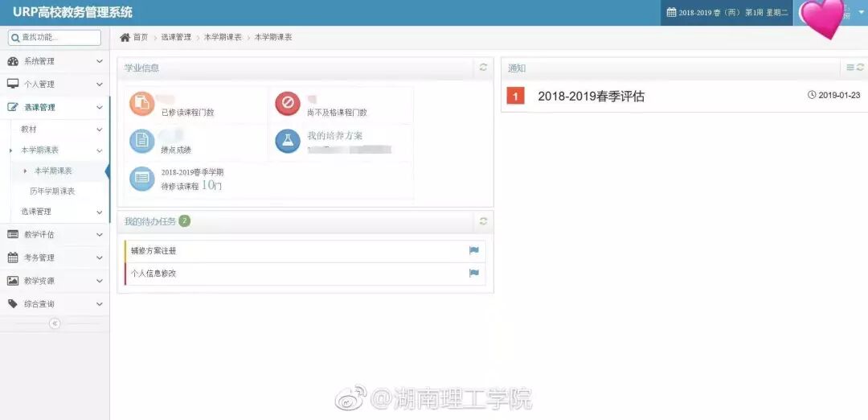Open the 通知 list menu icon
Viewport: 868px width, 420px height.
(850, 67)
